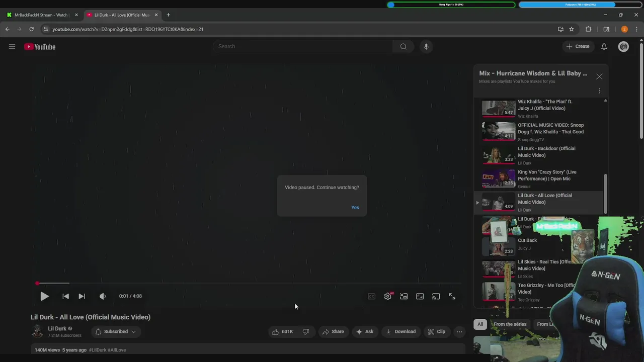Cast video to a TV
This screenshot has width=644, height=362.
coord(436,296)
